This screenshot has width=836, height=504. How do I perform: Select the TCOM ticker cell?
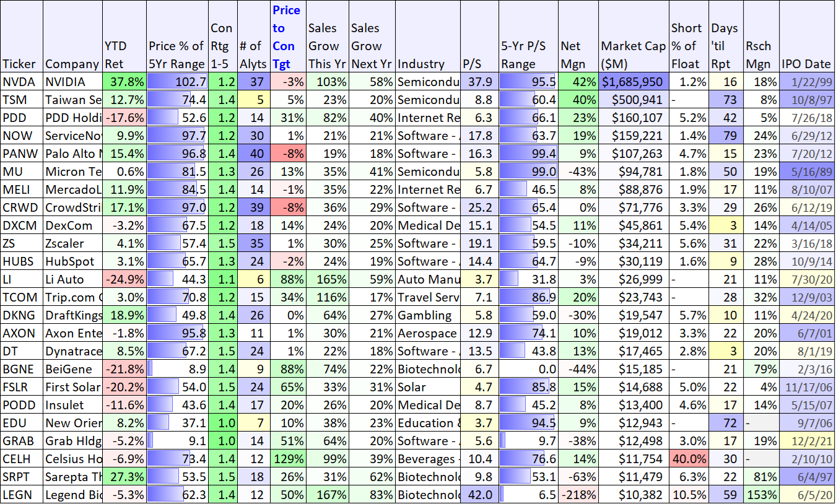click(x=22, y=297)
